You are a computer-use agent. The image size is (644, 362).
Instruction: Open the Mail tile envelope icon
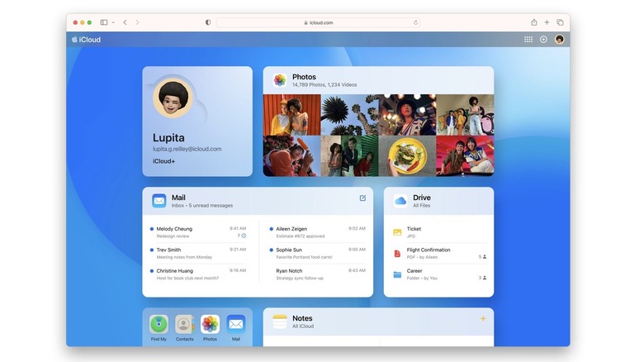(x=159, y=201)
